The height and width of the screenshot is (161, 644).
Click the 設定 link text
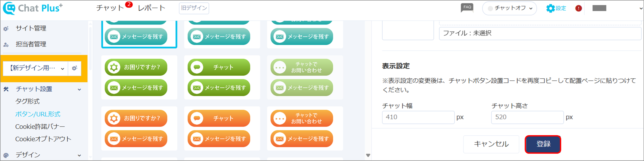pos(561,8)
